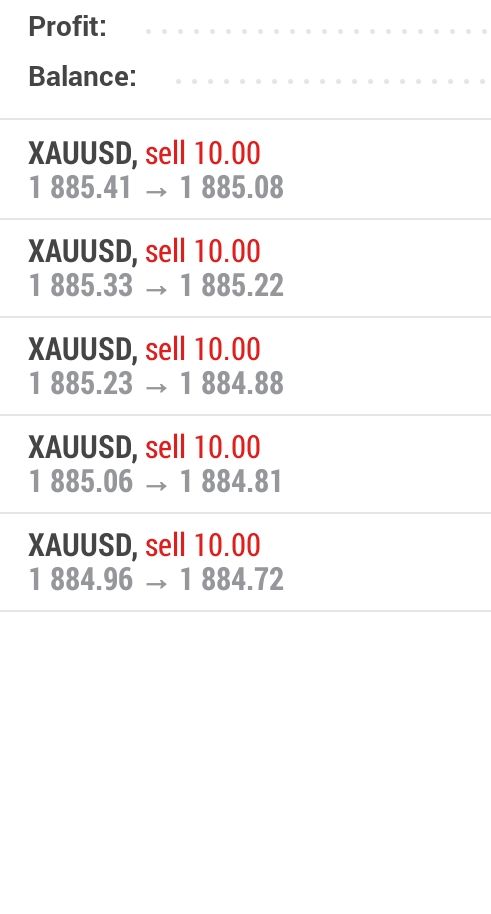491x914 pixels.
Task: Tap the Balance label
Action: tap(82, 76)
